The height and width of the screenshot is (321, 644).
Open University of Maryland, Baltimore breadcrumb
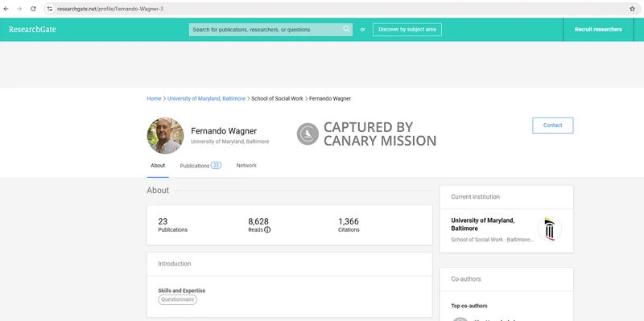pos(206,98)
